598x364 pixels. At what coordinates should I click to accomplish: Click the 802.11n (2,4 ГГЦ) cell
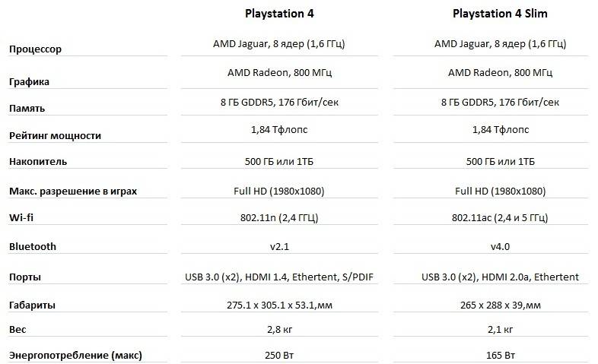point(279,218)
